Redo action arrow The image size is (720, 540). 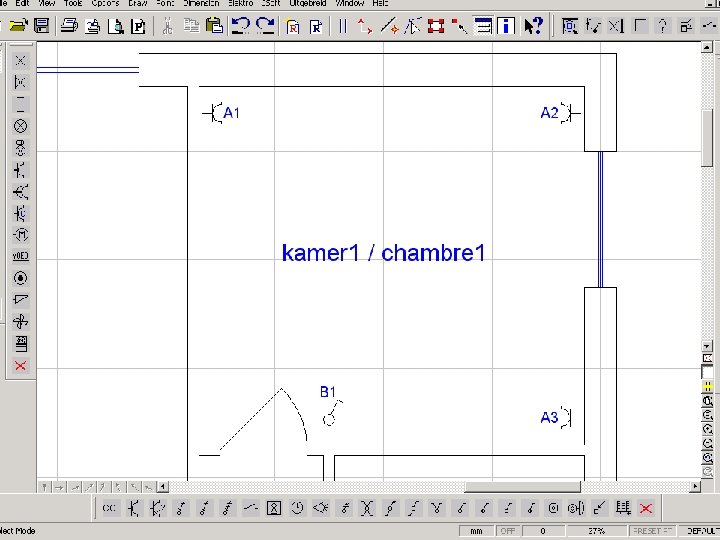(265, 26)
